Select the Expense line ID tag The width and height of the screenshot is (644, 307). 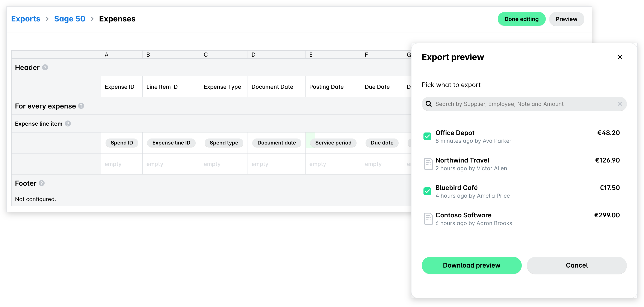(171, 143)
